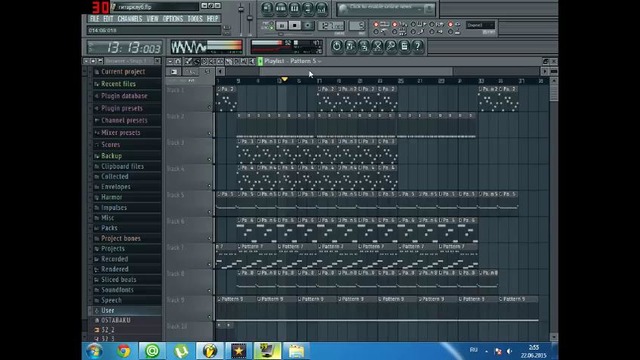Screen dimensions: 640x360
Task: Select the Mute tool in playlist toolbar
Action: pyautogui.click(x=212, y=61)
